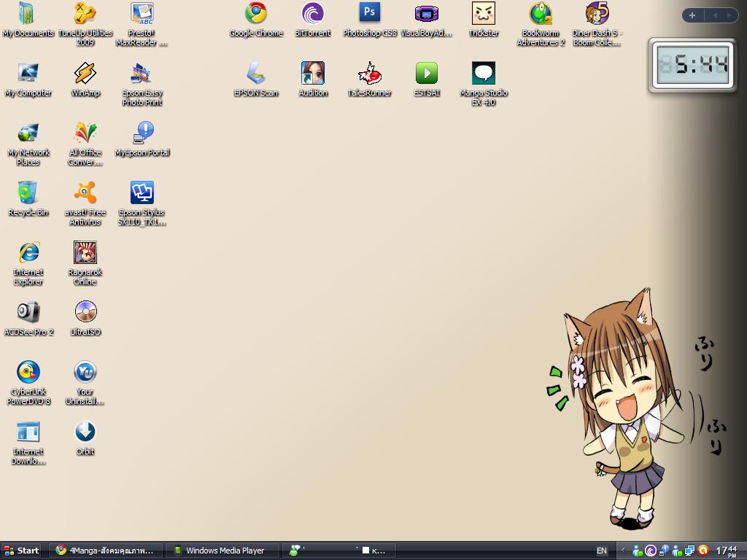The height and width of the screenshot is (560, 747).
Task: Open the avast orange tray icon
Action: [703, 551]
